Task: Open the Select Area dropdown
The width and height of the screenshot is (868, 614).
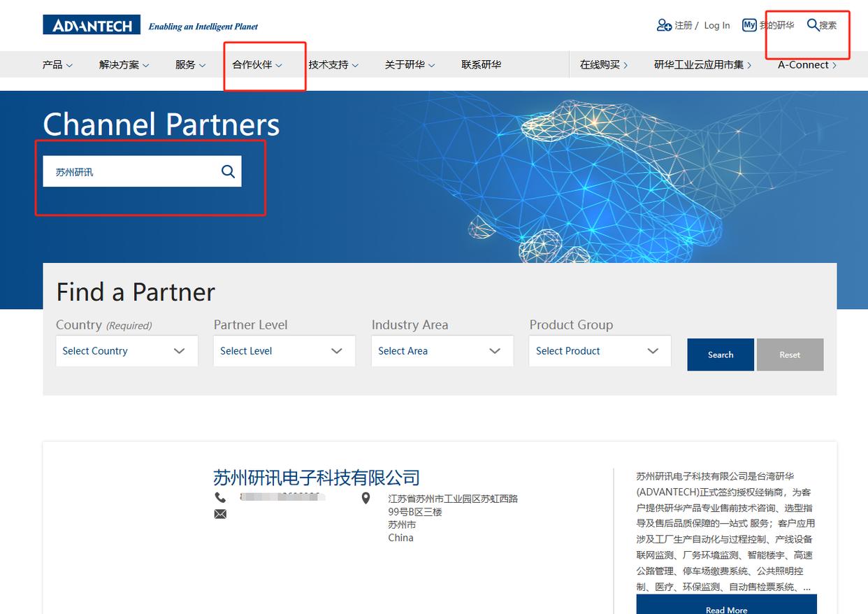Action: (442, 351)
